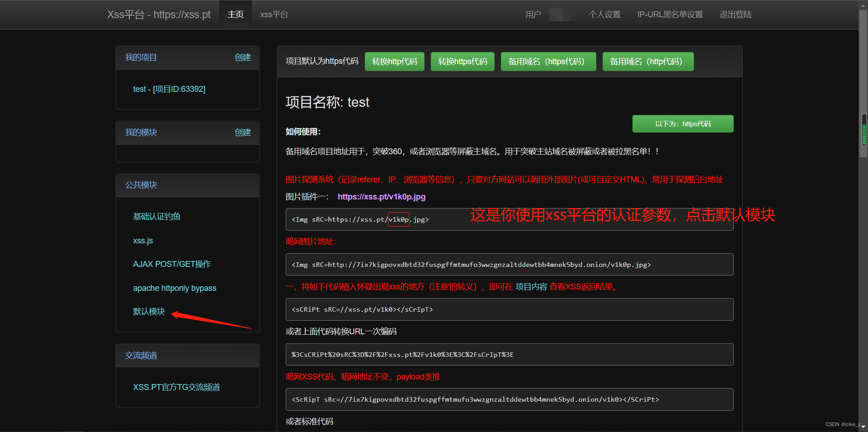
Task: Click the 或者标准代码 label
Action: pos(309,422)
